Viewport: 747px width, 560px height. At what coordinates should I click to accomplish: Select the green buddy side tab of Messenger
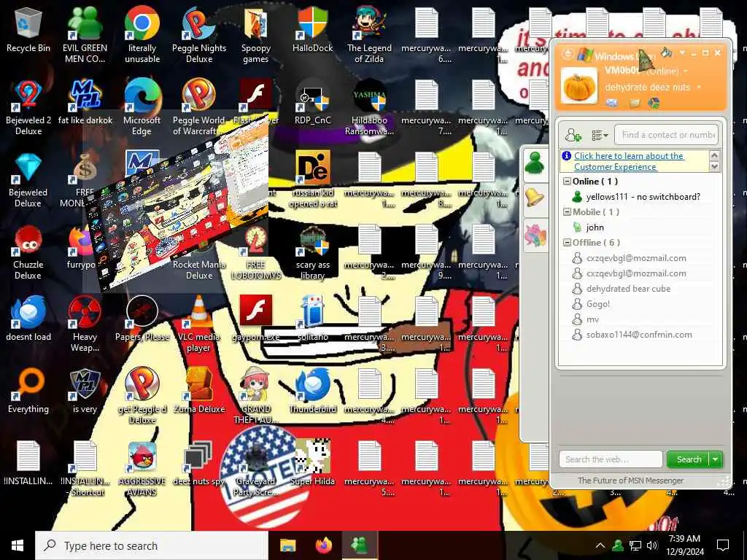pos(535,163)
